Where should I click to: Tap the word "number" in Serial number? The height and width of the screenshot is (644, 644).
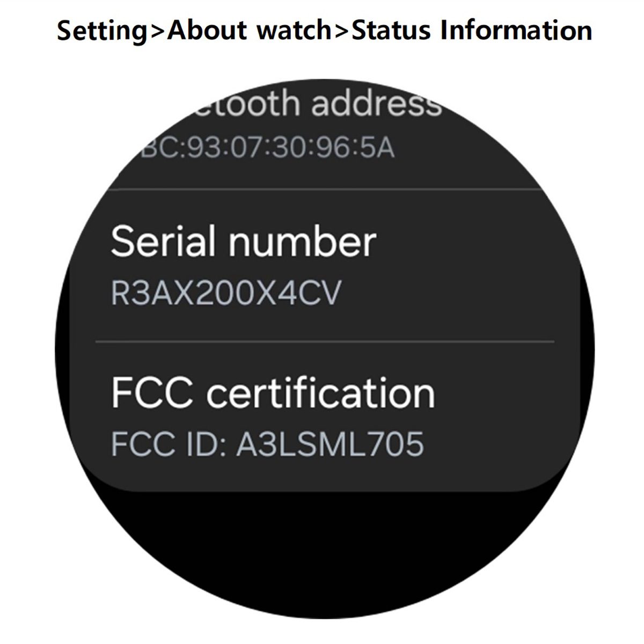pos(302,242)
